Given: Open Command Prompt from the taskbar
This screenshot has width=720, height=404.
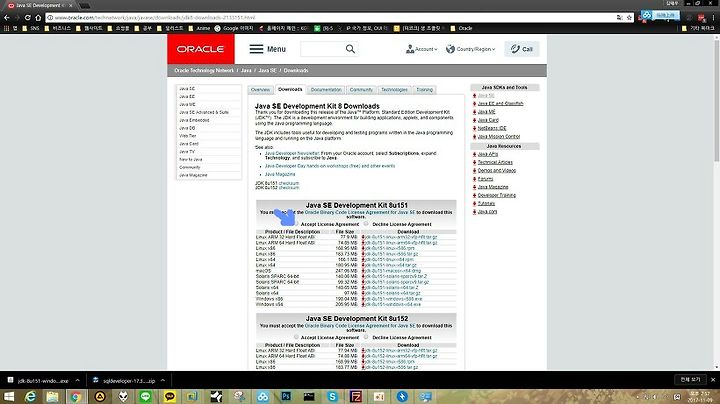Looking at the screenshot, I should [309, 396].
